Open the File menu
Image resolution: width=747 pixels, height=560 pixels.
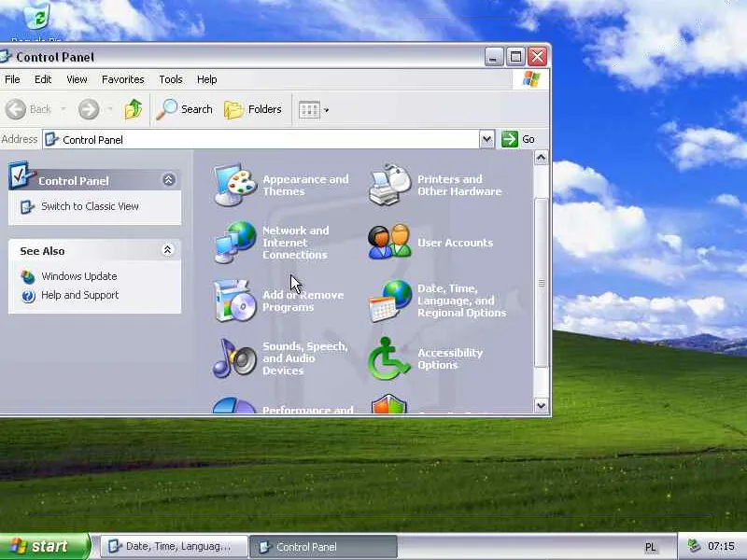pos(12,79)
